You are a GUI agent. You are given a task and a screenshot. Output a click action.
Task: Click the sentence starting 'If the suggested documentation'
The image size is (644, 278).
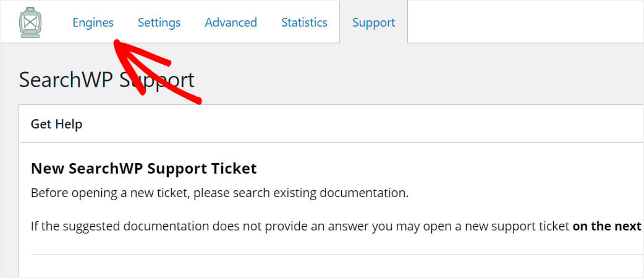point(336,226)
